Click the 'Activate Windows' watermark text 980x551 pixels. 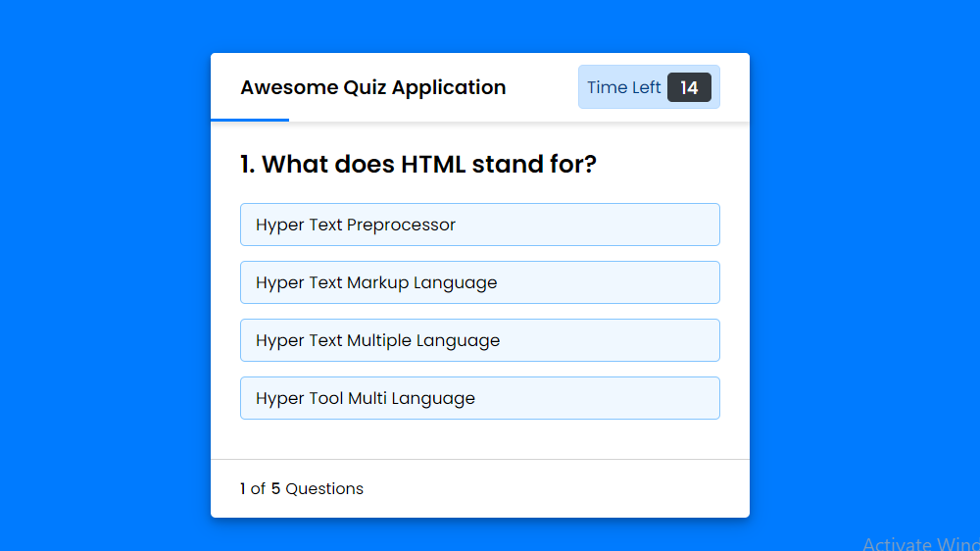pos(920,543)
